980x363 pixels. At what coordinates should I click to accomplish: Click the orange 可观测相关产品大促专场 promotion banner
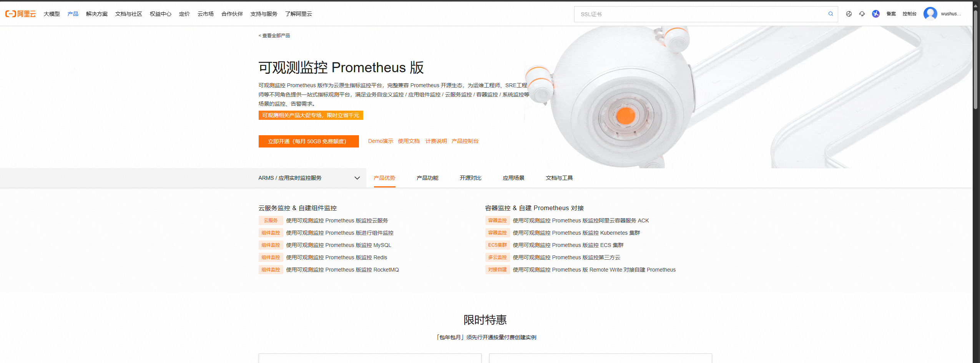click(311, 115)
